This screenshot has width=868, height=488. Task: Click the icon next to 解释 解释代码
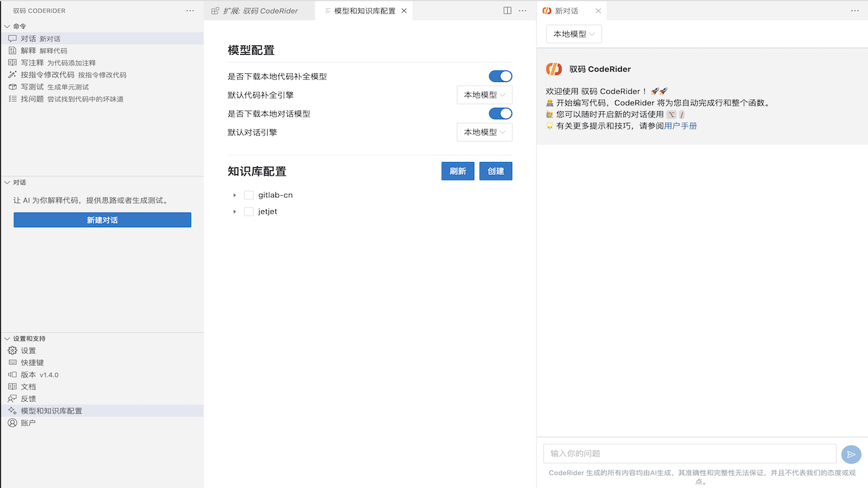point(12,51)
